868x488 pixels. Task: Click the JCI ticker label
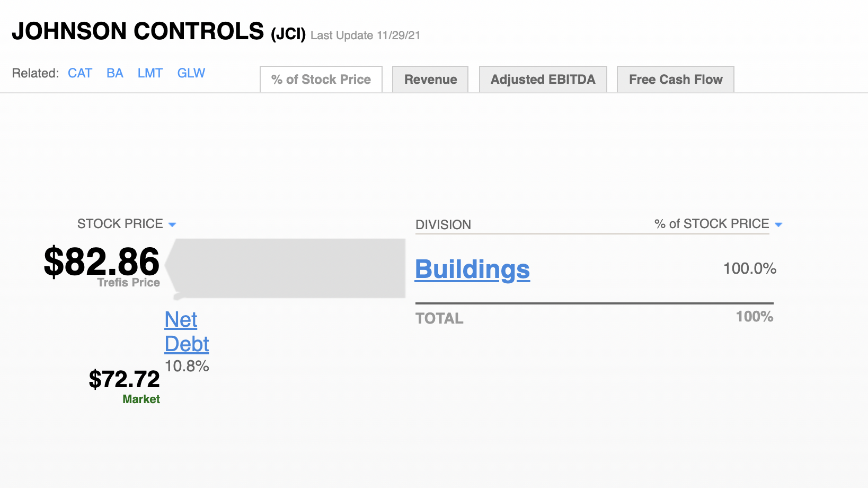[x=288, y=34]
